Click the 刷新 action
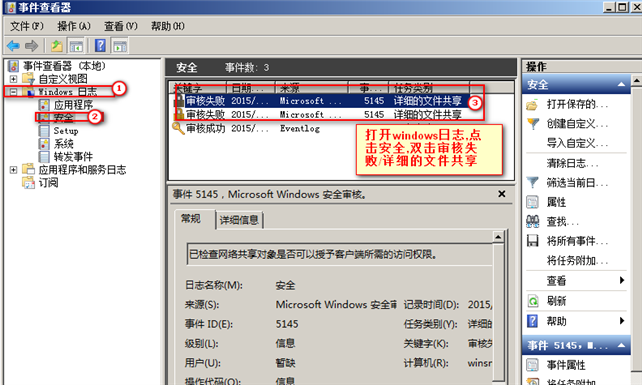This screenshot has width=642, height=385. pos(556,301)
